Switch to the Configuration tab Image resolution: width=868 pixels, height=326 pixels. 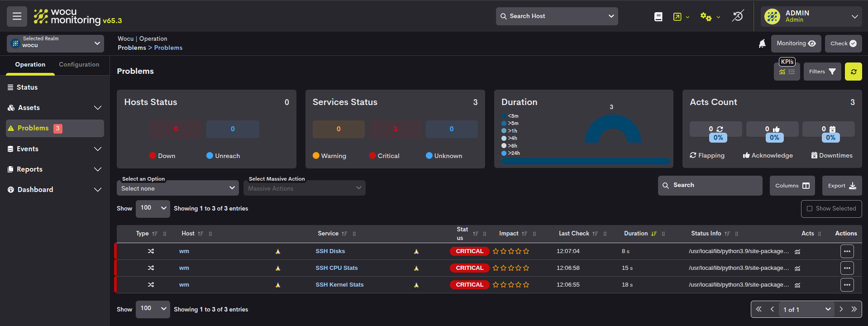[x=79, y=65]
